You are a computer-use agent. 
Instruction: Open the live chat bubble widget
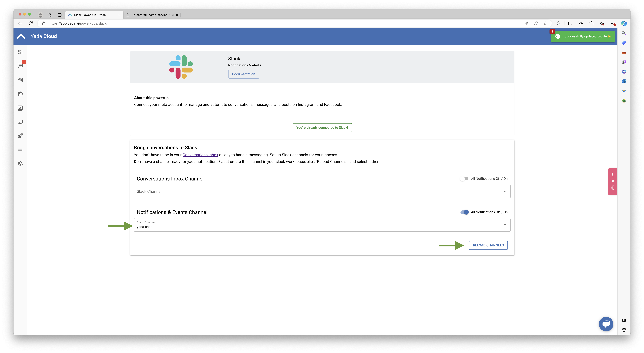point(606,324)
